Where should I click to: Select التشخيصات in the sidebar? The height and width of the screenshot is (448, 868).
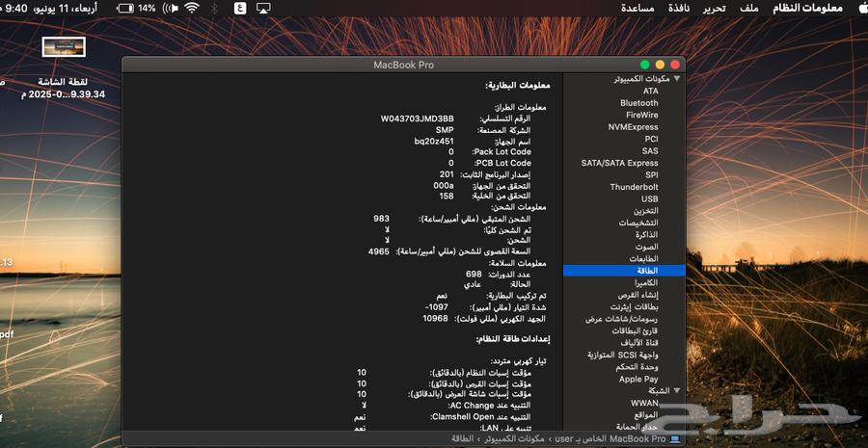click(x=638, y=223)
